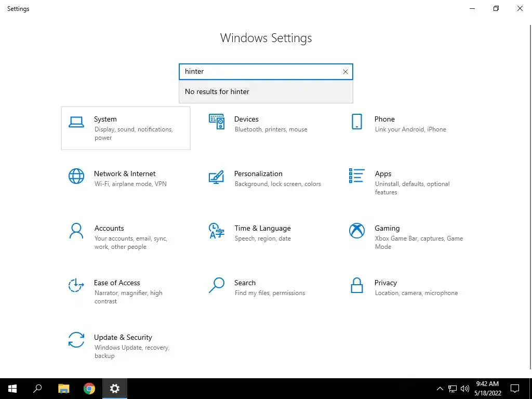Click 'Bluetooth, printers, mouse' description
Image resolution: width=532 pixels, height=399 pixels.
[271, 129]
